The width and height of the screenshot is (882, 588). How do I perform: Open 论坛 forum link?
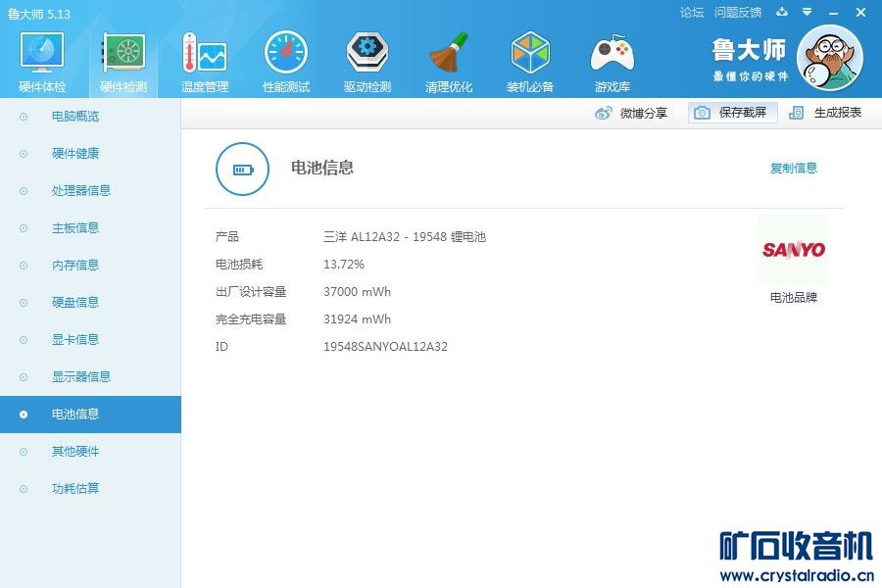coord(691,13)
